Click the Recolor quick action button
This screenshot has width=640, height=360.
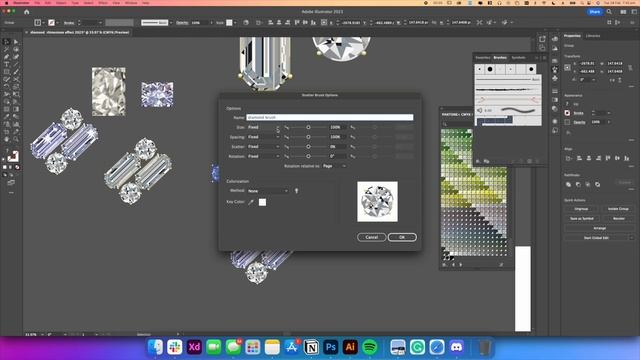click(618, 218)
